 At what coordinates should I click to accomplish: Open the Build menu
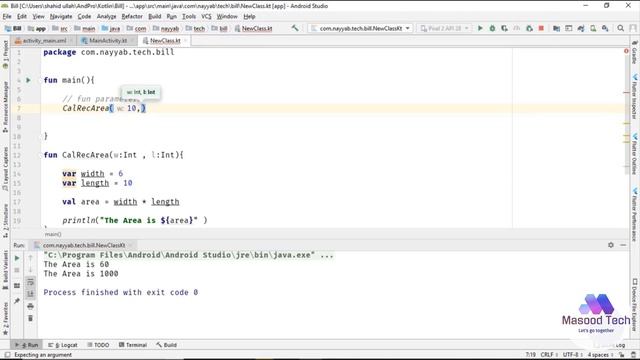[154, 16]
